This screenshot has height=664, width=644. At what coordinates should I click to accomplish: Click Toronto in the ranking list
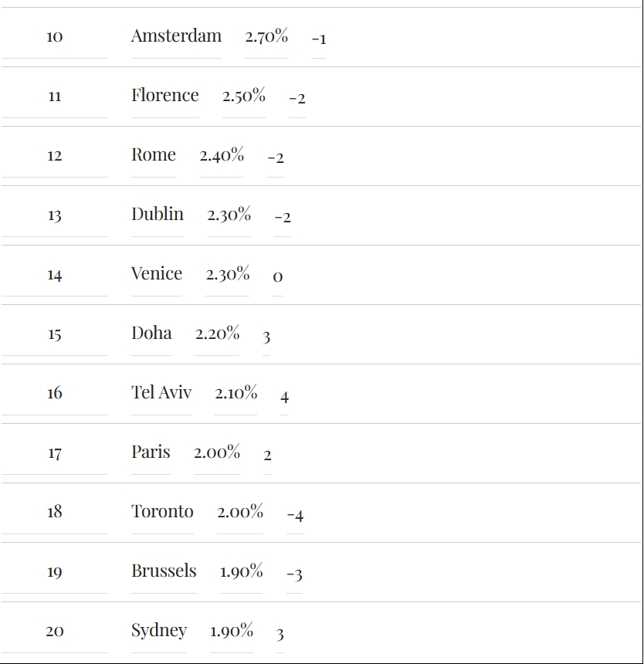(162, 511)
